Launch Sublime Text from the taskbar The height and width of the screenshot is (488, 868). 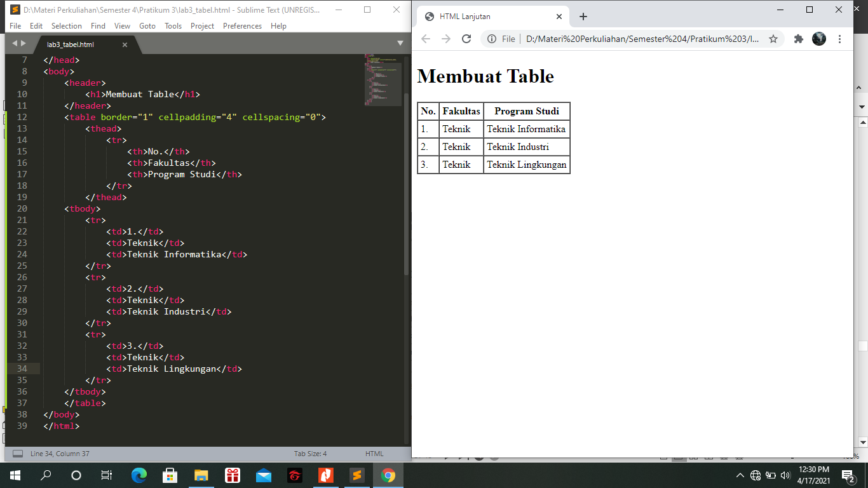356,475
